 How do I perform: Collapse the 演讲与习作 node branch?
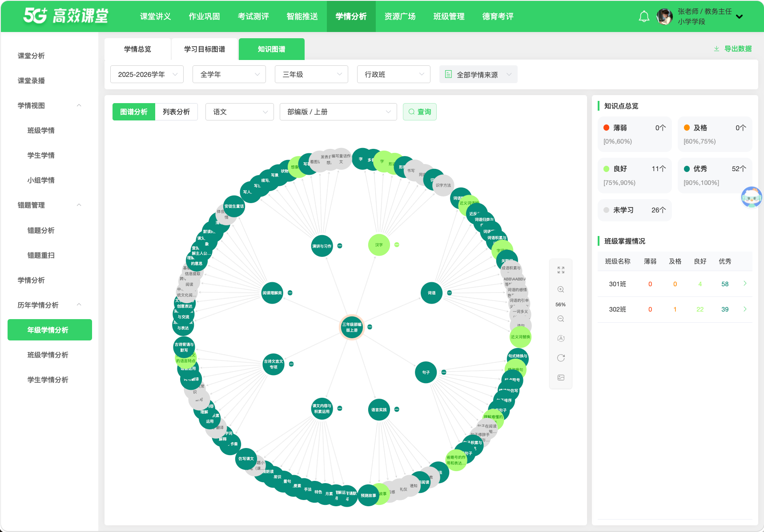tap(340, 246)
